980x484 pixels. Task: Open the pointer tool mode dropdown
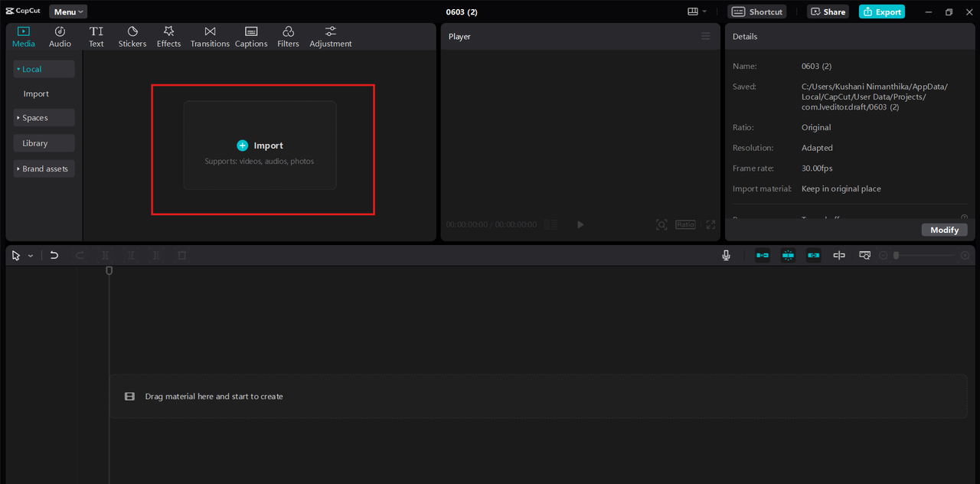click(31, 256)
